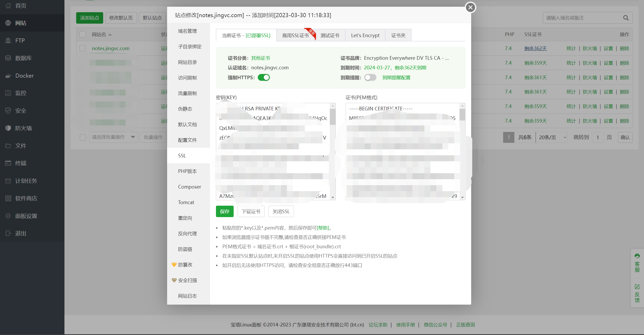The image size is (644, 335).
Task: Click the customer service headset icon
Action: 637,256
